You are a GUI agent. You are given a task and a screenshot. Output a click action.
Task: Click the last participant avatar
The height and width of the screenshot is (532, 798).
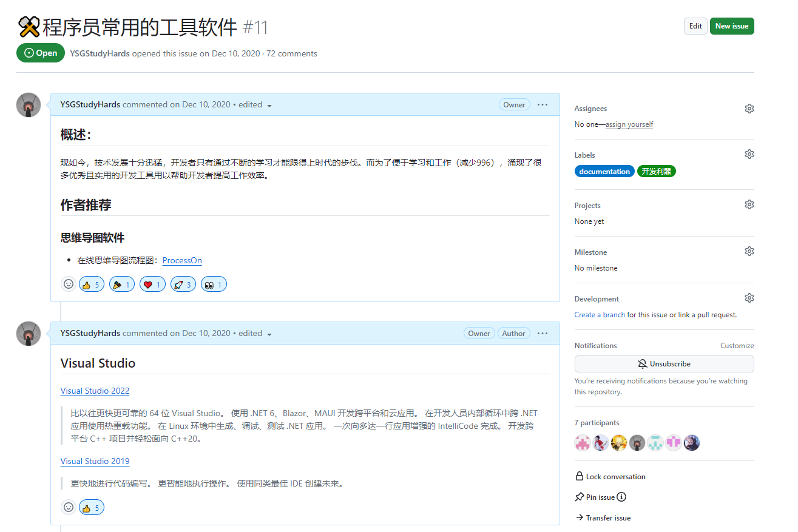tap(692, 443)
